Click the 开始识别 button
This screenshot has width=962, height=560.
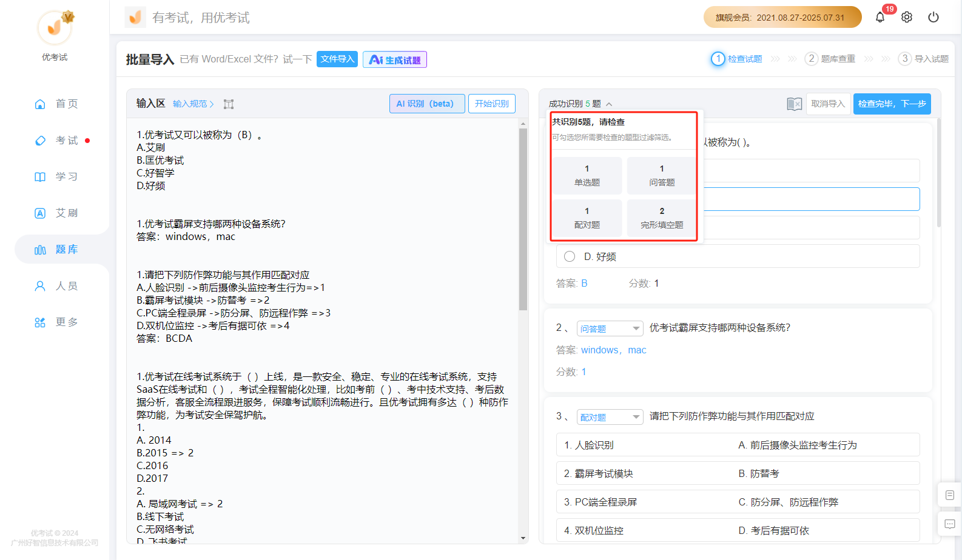492,104
